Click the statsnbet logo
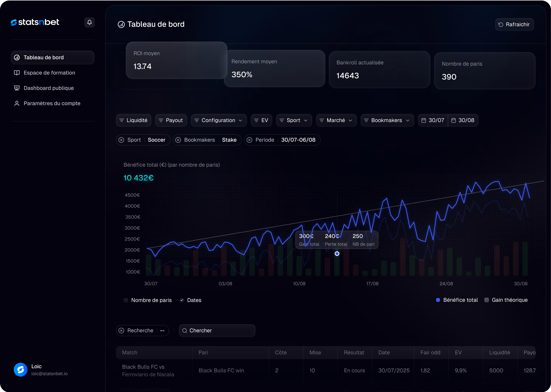The height and width of the screenshot is (392, 551). (35, 22)
